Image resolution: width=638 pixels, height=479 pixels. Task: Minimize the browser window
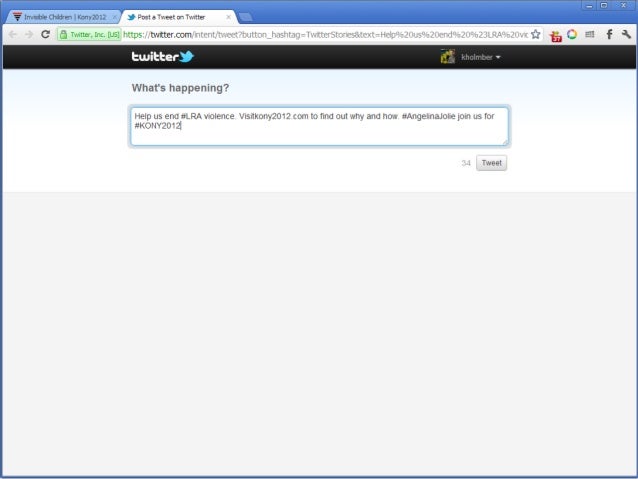pos(589,5)
